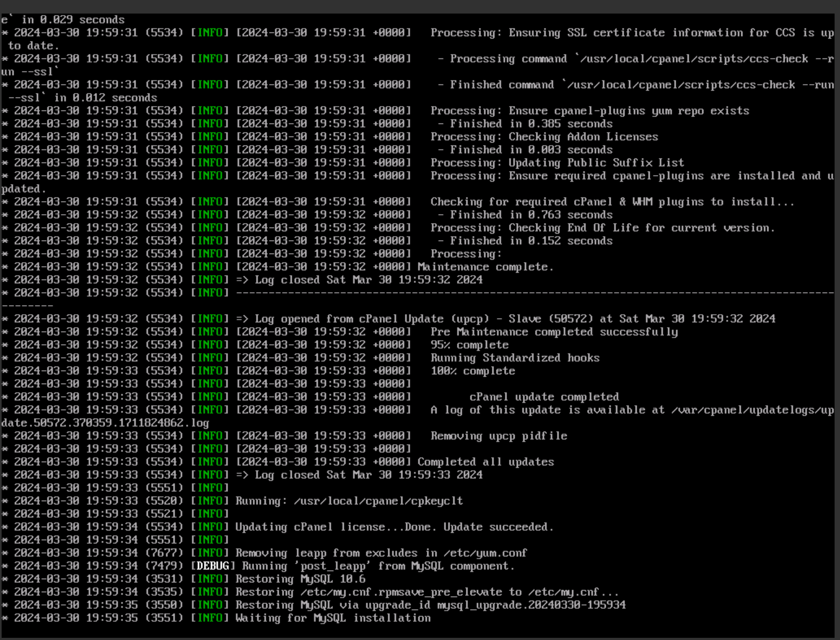Click the white [DEBUG] log level tag
Image resolution: width=840 pixels, height=640 pixels.
pos(213,566)
